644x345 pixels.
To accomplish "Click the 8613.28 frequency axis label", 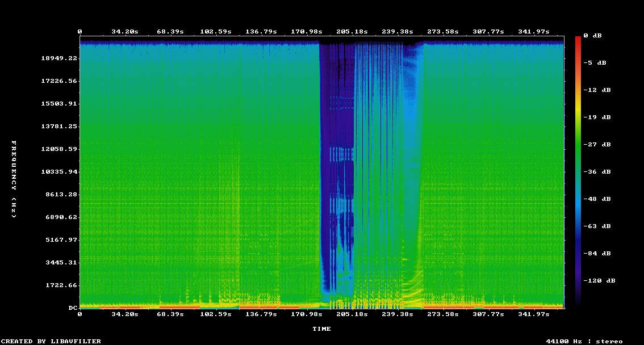I will pyautogui.click(x=61, y=195).
